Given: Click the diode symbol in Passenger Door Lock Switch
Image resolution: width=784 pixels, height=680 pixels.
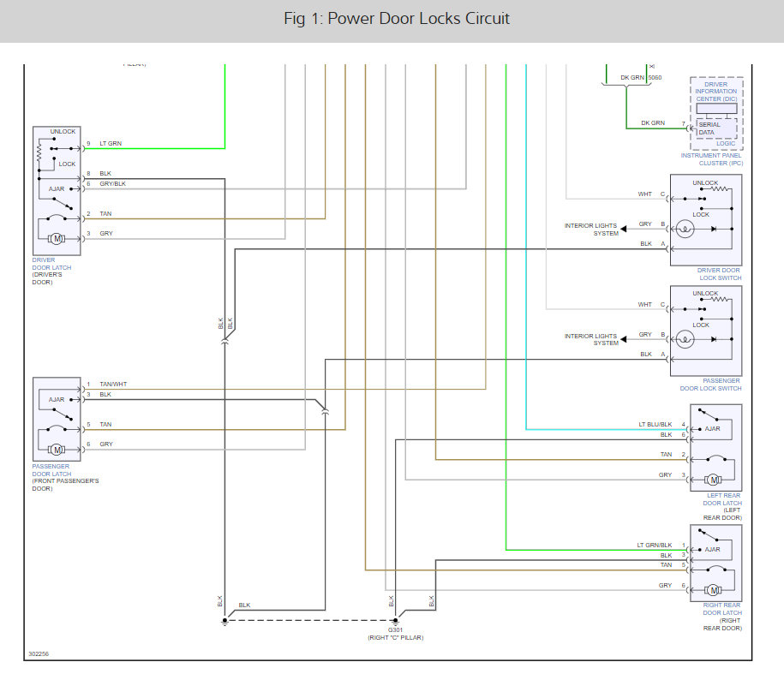Looking at the screenshot, I should 714,339.
